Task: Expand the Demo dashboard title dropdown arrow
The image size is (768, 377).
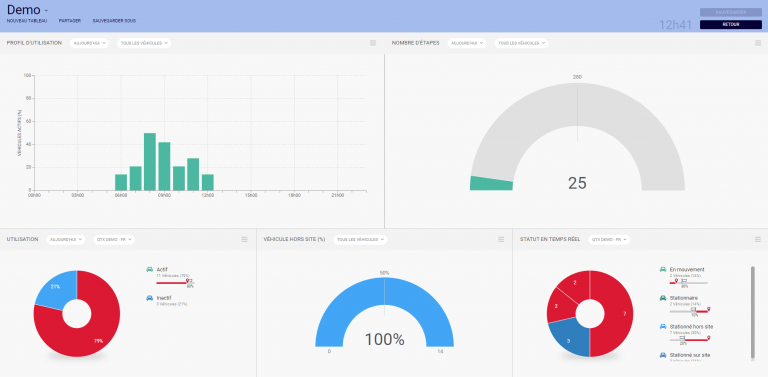Action: (x=46, y=10)
